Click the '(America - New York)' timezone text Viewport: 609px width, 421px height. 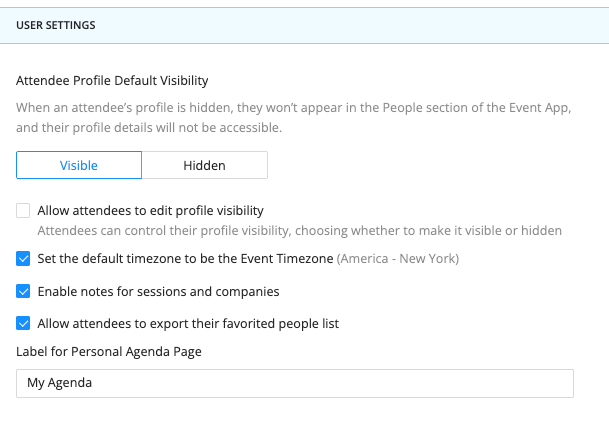(x=398, y=259)
